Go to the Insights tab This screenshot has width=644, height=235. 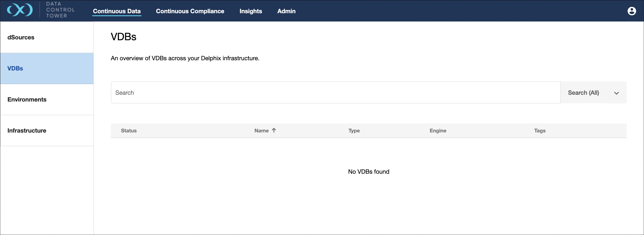[x=250, y=11]
